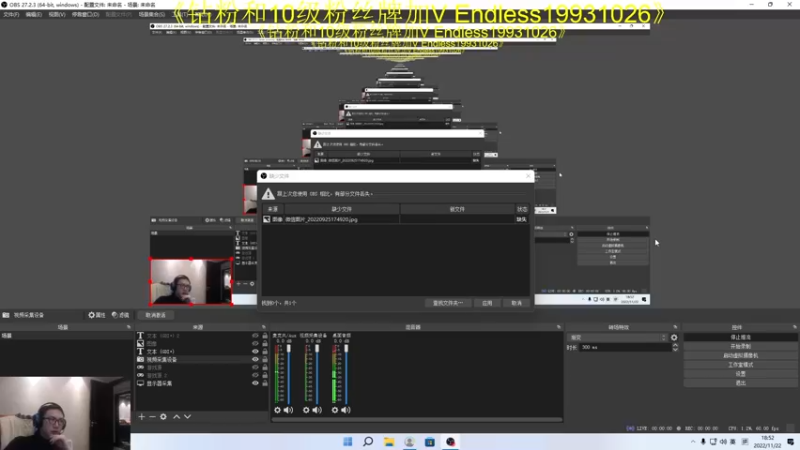
Task: Click 停止推流 to stop streaming
Action: point(740,337)
